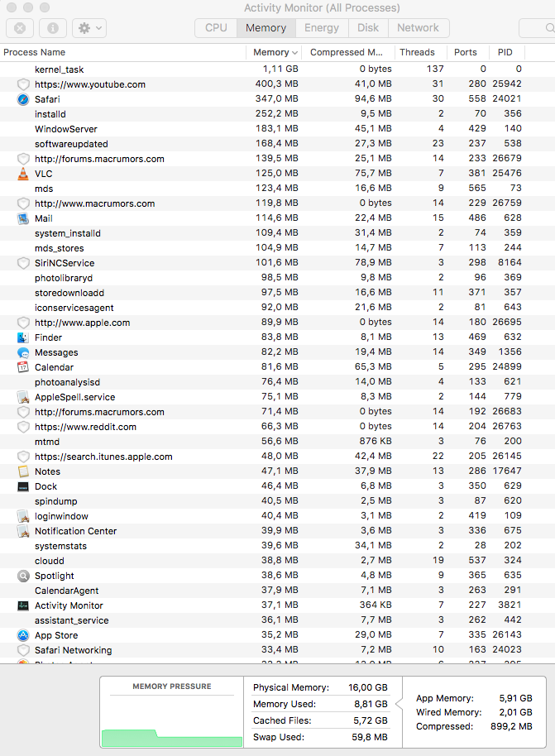Select the photoanalysisd process
Viewport: 555px width, 756px height.
[277, 382]
